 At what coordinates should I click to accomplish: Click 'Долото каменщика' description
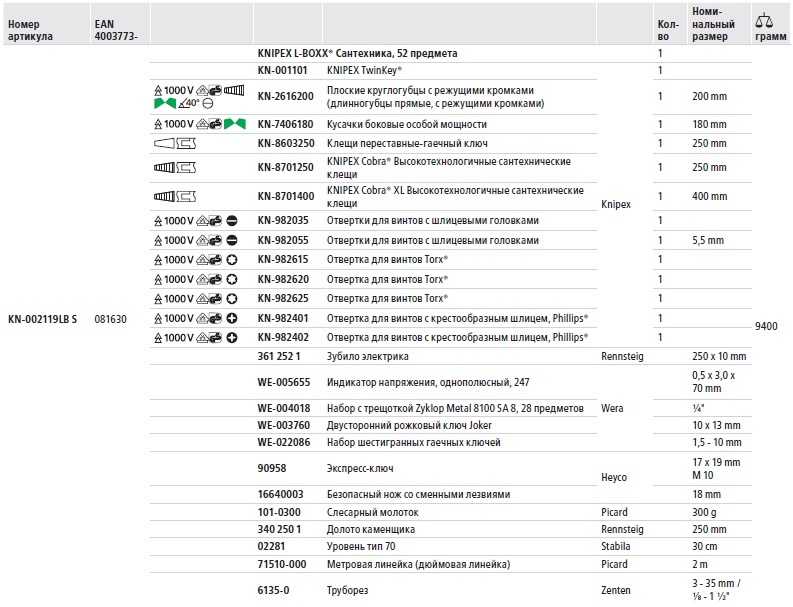(371, 530)
